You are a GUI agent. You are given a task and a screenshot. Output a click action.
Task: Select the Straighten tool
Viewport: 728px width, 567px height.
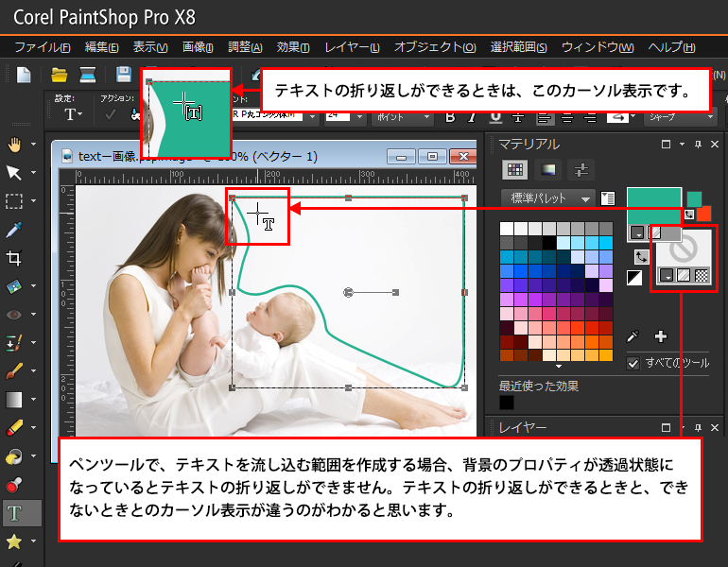[14, 286]
